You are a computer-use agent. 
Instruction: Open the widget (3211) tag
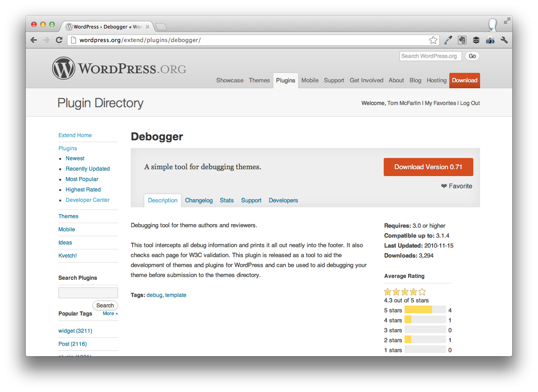coord(75,331)
